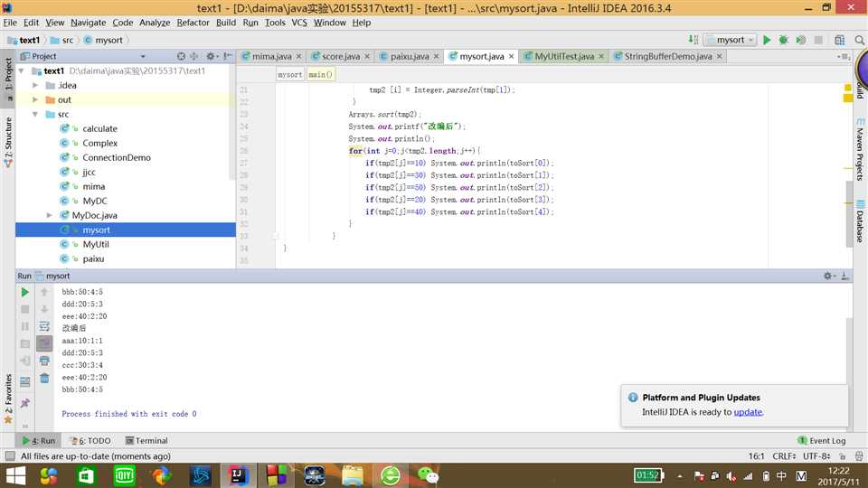
Task: Change line separator CRLF in status bar
Action: [784, 455]
